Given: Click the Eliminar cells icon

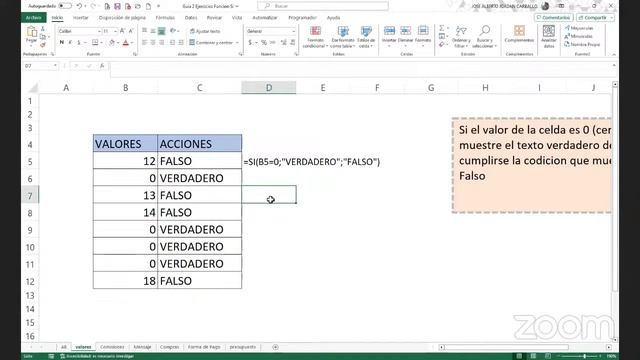Looking at the screenshot, I should click(x=406, y=31).
